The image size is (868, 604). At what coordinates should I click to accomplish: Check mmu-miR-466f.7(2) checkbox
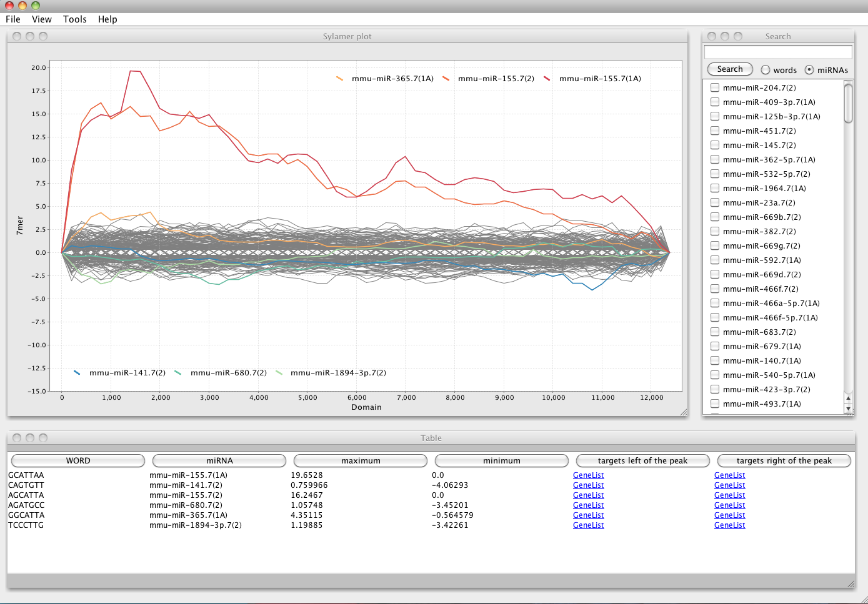click(x=715, y=289)
